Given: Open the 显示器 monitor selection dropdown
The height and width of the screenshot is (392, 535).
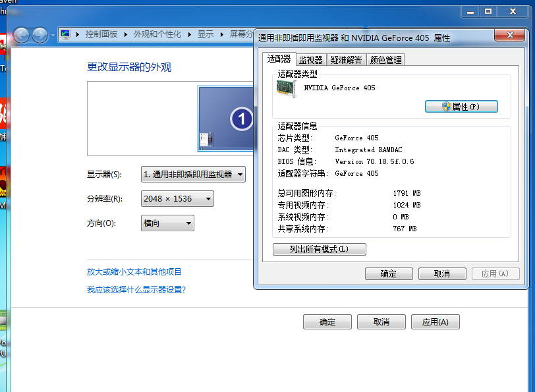Looking at the screenshot, I should (193, 175).
